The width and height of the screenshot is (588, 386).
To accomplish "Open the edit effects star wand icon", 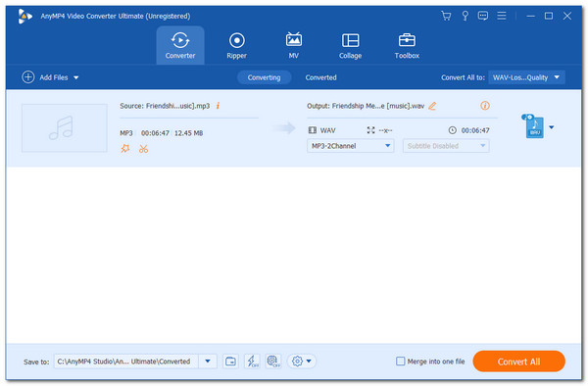I will click(125, 148).
